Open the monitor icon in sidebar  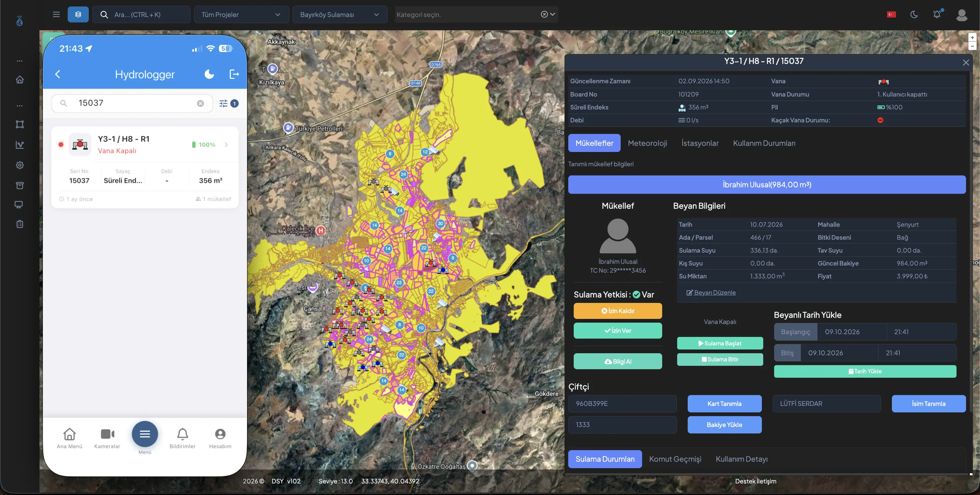click(19, 205)
